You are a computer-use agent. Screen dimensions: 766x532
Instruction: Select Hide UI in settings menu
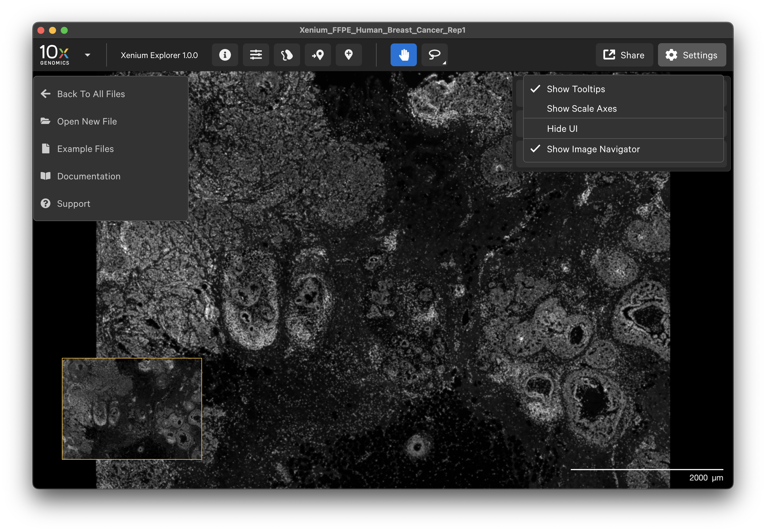pyautogui.click(x=623, y=129)
